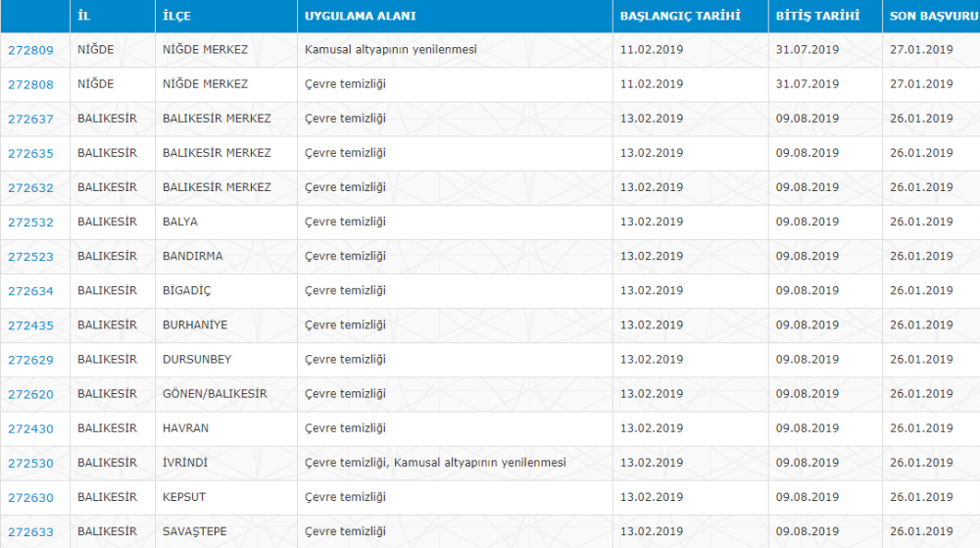This screenshot has height=548, width=980.
Task: Open the Savaştepe listing 272633
Action: (30, 531)
